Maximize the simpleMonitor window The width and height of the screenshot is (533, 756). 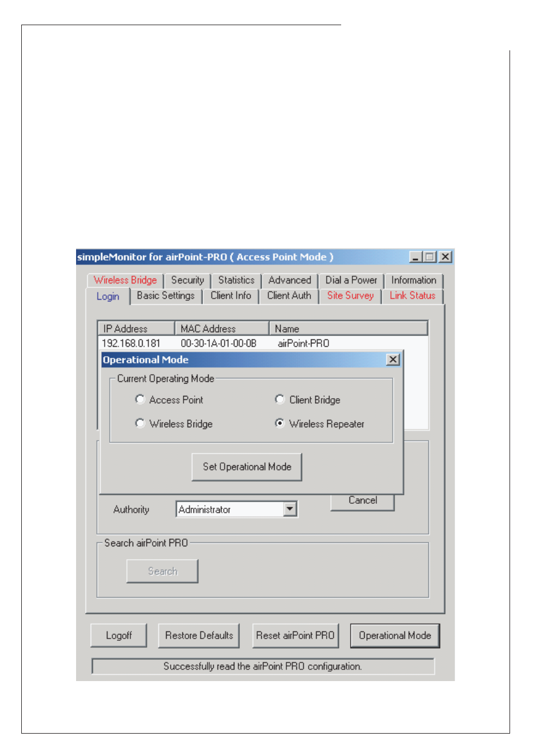click(x=430, y=257)
